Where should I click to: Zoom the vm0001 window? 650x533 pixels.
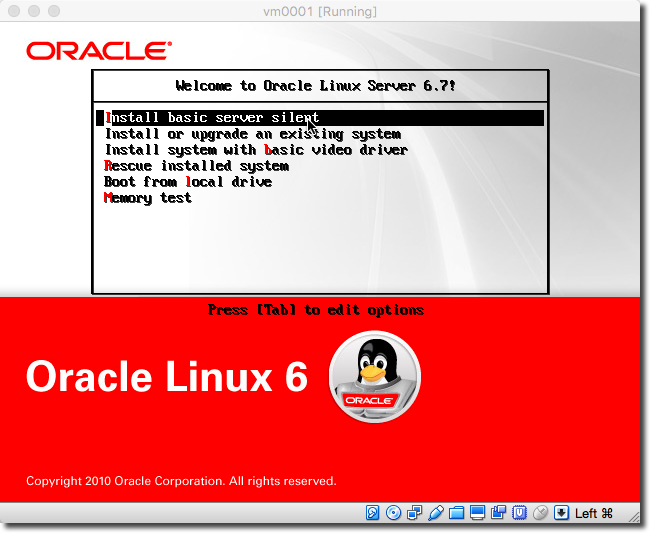click(x=54, y=11)
